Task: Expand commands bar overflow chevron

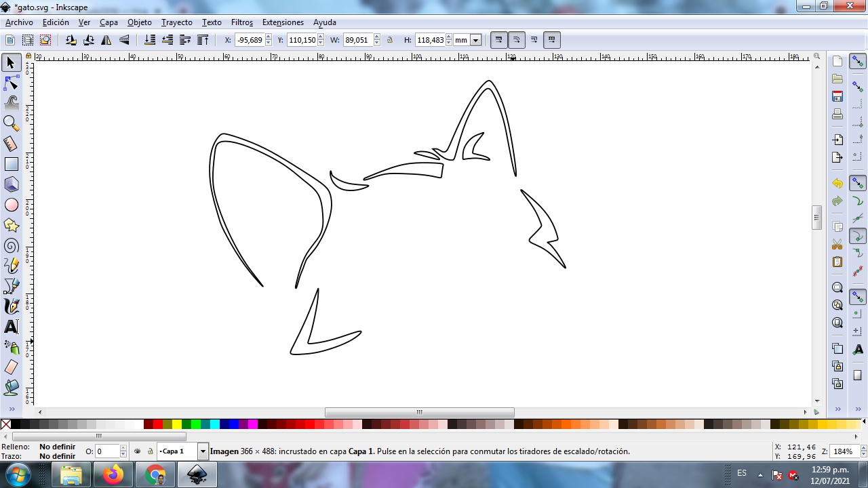Action: (837, 409)
